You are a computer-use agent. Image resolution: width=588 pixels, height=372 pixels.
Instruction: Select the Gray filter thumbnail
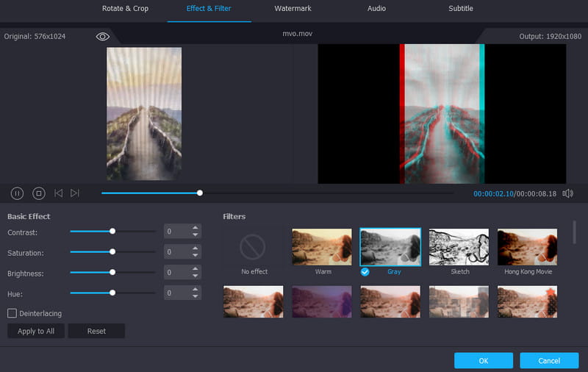[x=390, y=247]
